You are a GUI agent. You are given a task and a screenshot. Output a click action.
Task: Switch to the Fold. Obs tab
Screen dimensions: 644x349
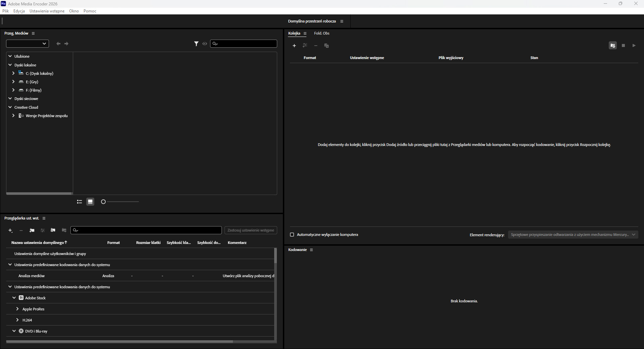tap(321, 33)
